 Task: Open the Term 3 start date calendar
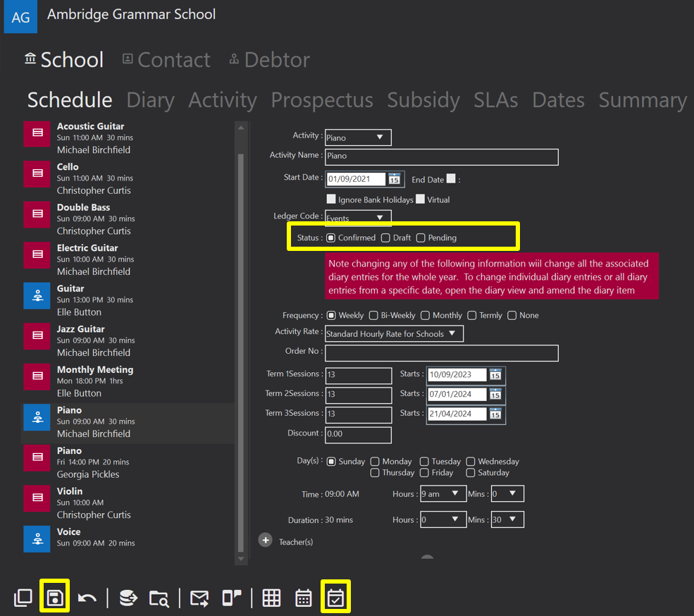coord(495,414)
